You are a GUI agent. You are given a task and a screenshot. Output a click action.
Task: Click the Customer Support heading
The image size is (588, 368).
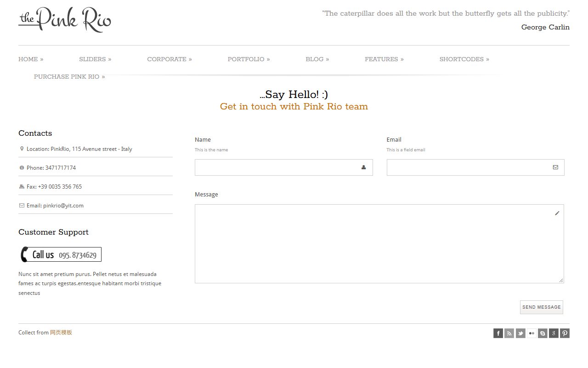(53, 232)
